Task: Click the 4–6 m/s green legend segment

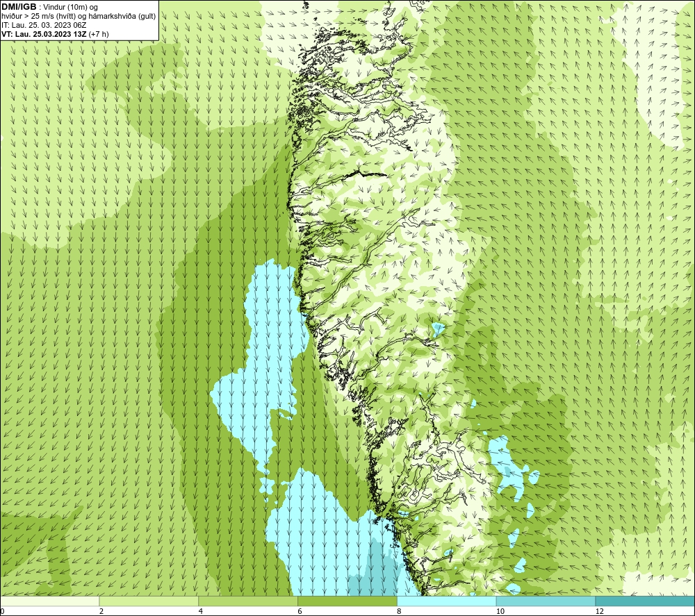Action: pos(248,601)
